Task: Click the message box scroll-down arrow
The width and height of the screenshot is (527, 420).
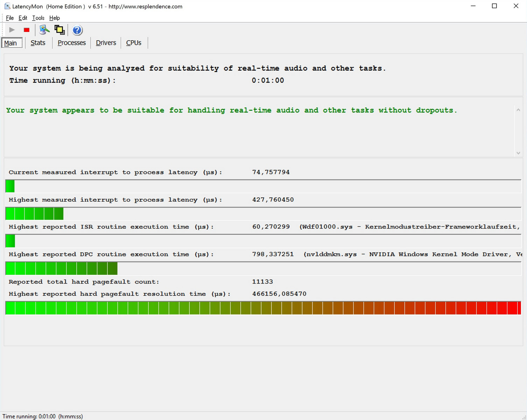Action: click(x=518, y=153)
